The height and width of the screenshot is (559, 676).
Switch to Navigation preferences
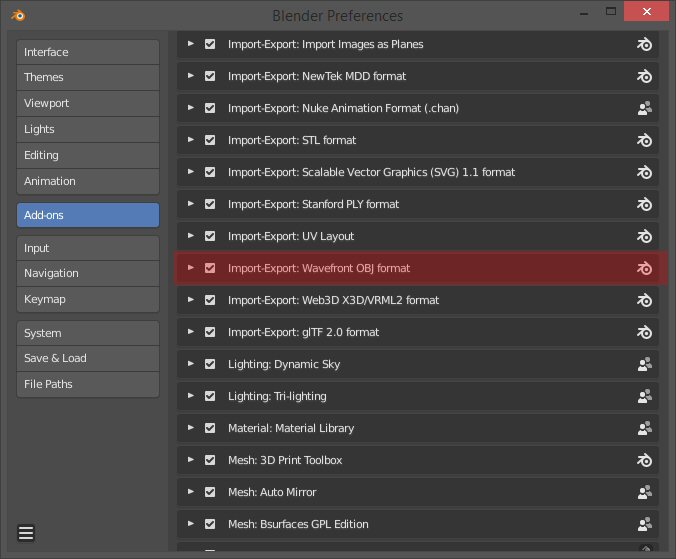[88, 273]
